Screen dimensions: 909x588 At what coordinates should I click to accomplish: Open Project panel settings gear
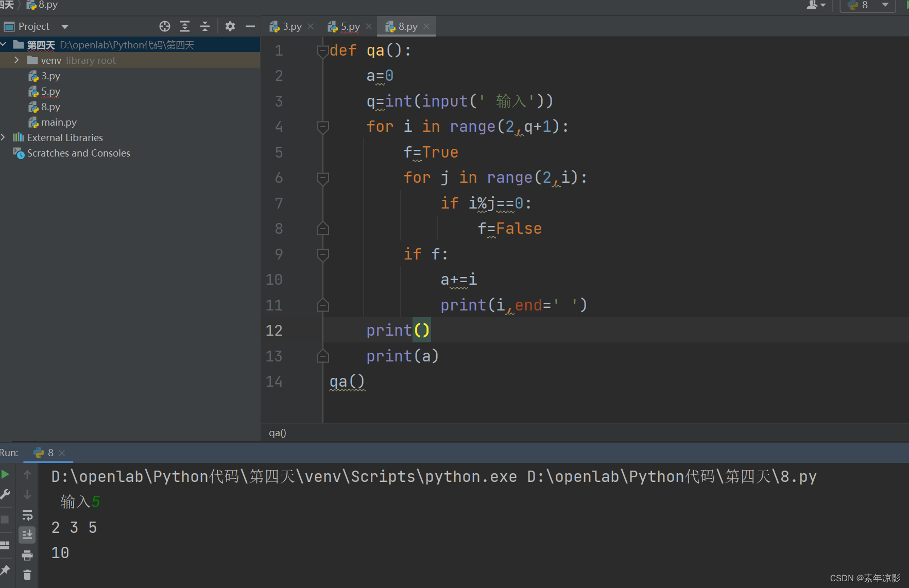point(230,26)
